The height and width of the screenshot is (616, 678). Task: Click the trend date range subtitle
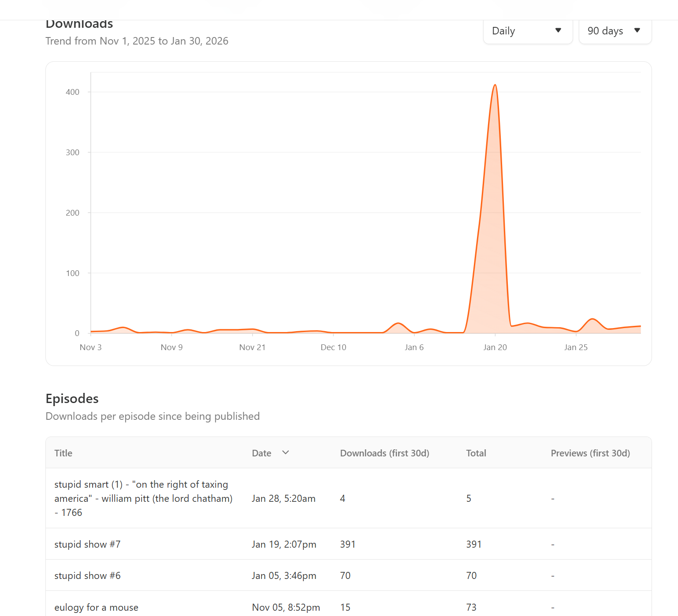pyautogui.click(x=137, y=41)
